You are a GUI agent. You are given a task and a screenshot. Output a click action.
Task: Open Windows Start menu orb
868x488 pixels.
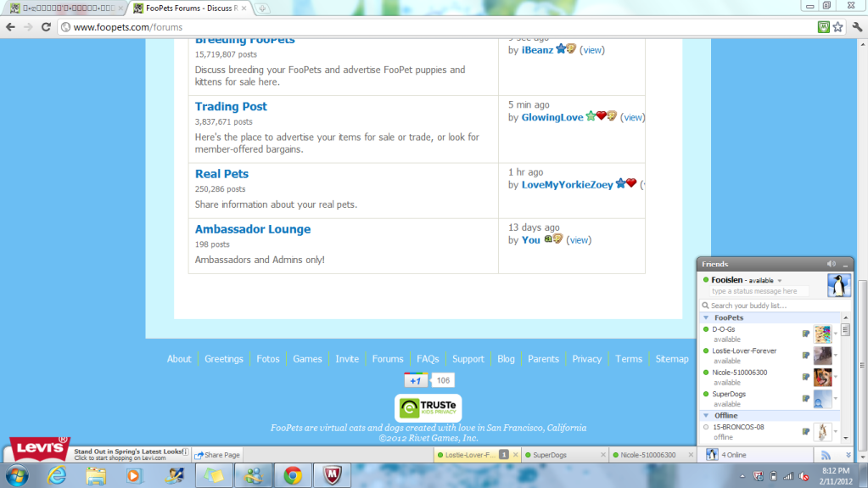[x=17, y=476]
